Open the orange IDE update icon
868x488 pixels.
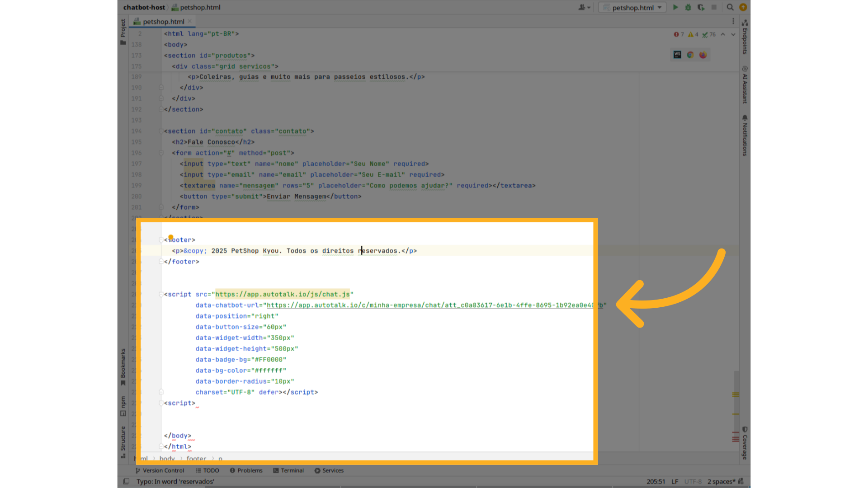(x=743, y=7)
